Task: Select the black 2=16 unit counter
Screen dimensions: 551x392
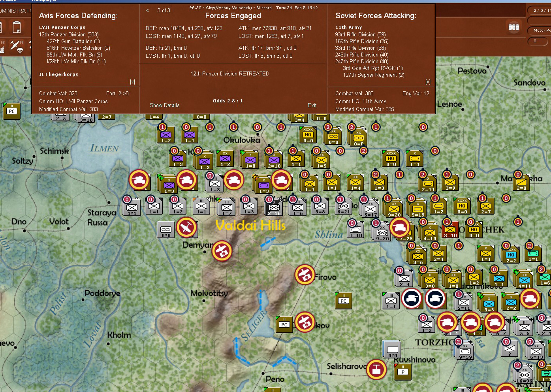Action: (274, 207)
